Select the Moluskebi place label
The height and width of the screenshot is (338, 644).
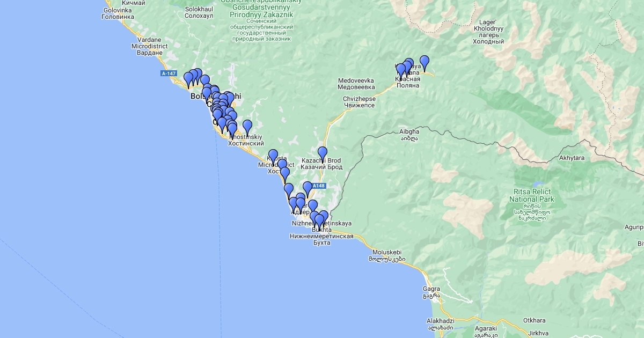click(x=386, y=255)
